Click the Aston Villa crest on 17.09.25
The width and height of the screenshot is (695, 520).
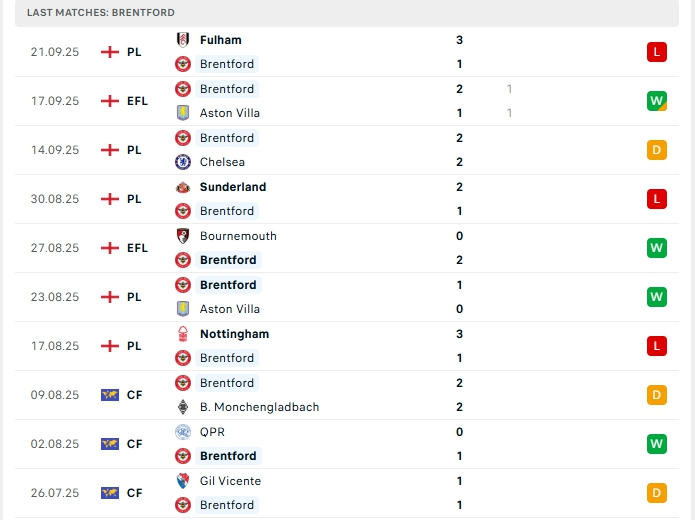click(x=183, y=113)
